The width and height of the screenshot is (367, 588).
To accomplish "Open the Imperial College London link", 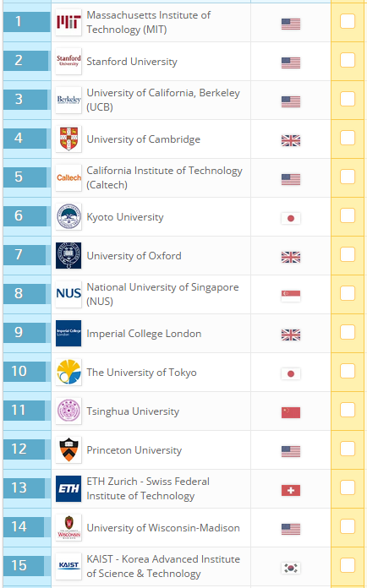I will click(144, 334).
